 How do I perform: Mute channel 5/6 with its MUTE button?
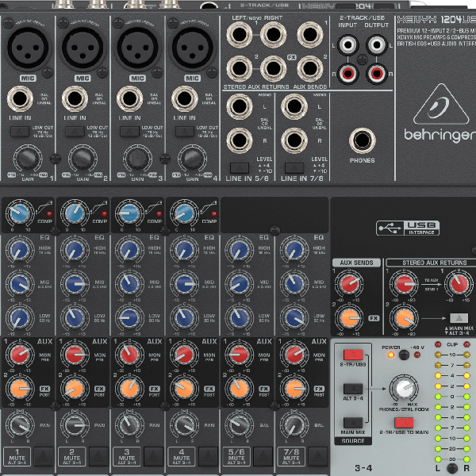(263, 456)
